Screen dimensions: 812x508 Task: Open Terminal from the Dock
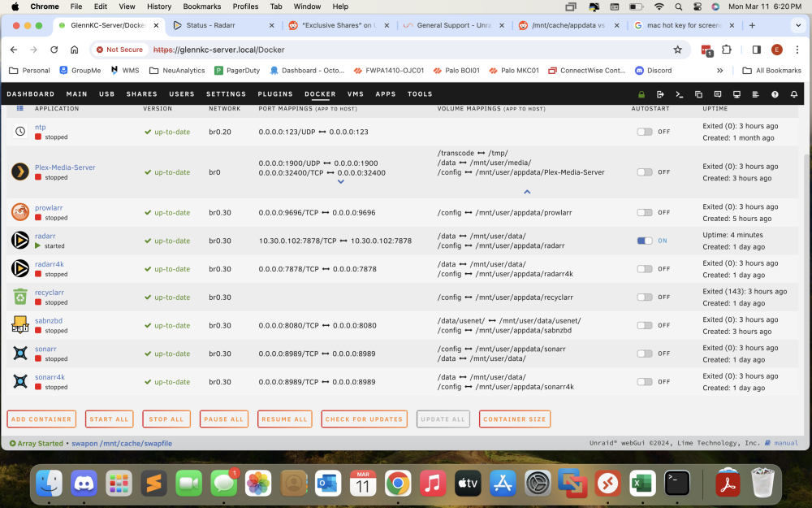pyautogui.click(x=677, y=484)
